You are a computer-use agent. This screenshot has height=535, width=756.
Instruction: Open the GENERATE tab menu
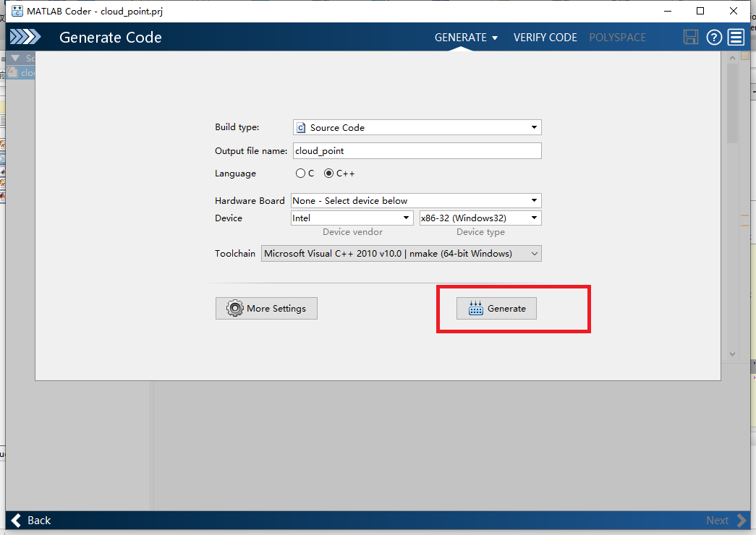pyautogui.click(x=466, y=38)
